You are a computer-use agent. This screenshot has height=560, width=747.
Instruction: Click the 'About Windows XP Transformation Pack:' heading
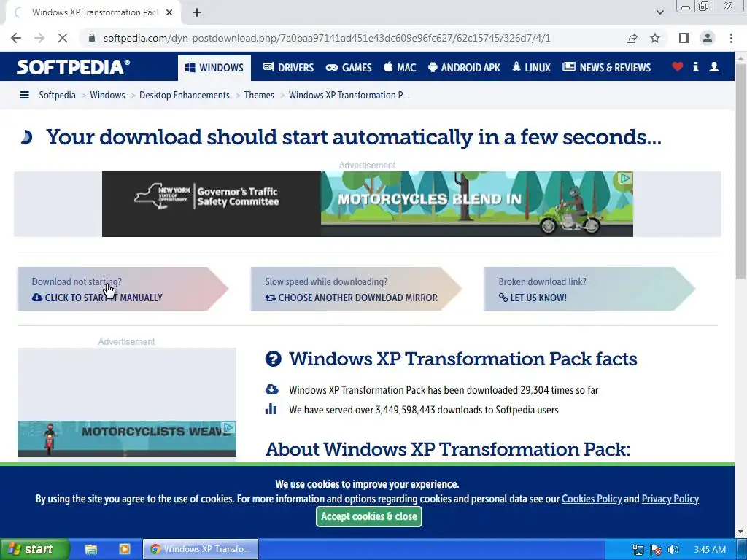448,449
